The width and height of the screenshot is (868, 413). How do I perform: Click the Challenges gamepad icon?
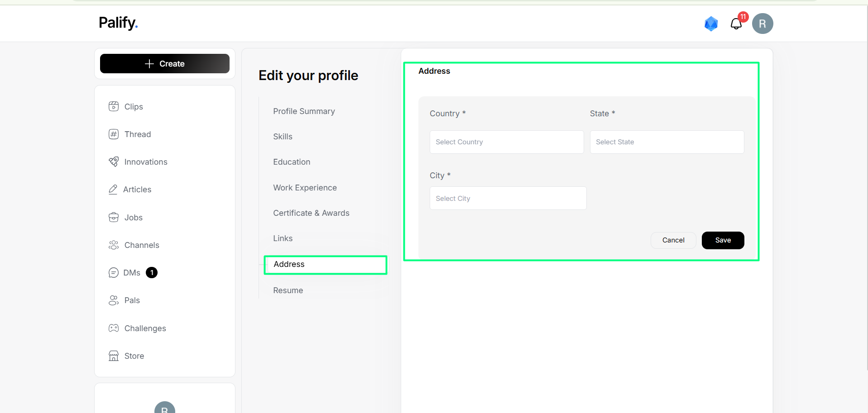coord(114,328)
